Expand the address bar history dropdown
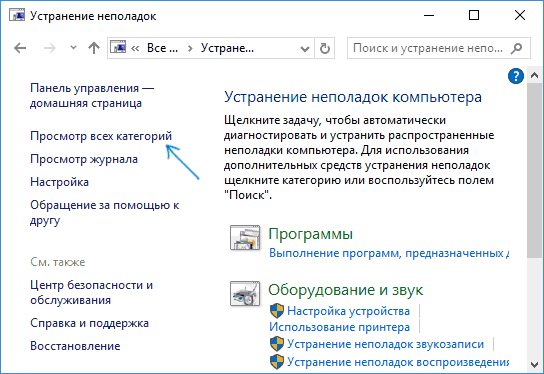Viewport: 544px width, 374px height. pos(305,49)
